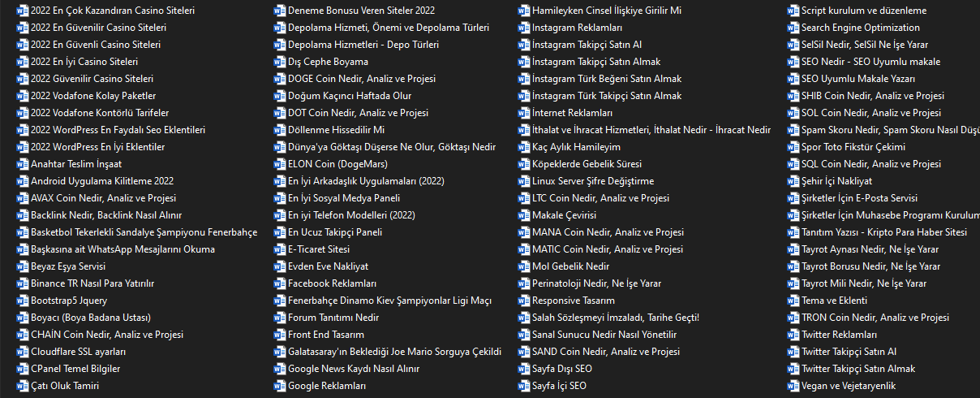This screenshot has width=980, height=398.
Task: Click file name 'Evden Eve Nakliyat'
Action: (328, 266)
